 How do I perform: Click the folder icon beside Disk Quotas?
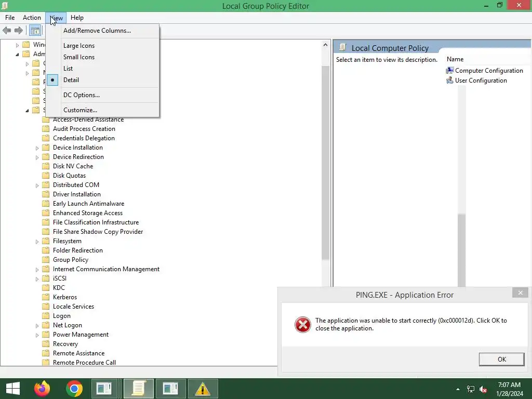46,176
